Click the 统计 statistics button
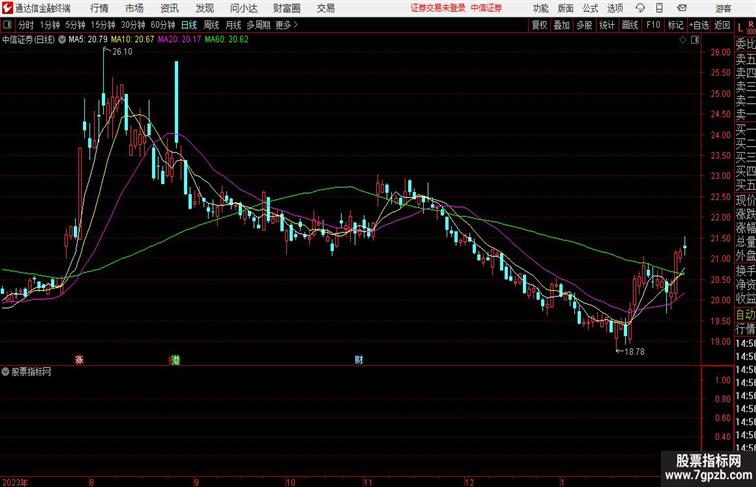756x487 pixels. click(607, 25)
